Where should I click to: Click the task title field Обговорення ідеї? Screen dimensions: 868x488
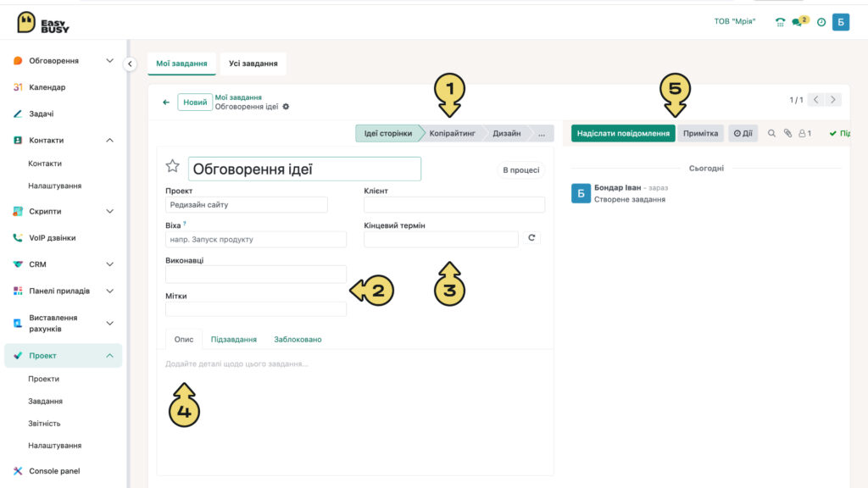click(304, 169)
